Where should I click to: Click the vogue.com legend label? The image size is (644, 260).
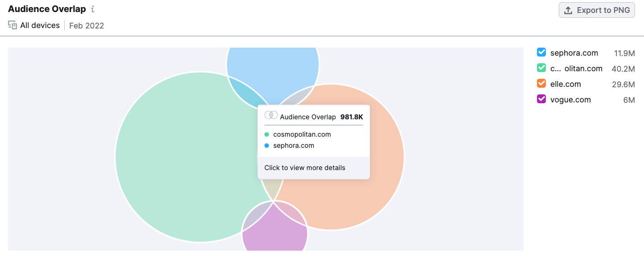pos(570,100)
